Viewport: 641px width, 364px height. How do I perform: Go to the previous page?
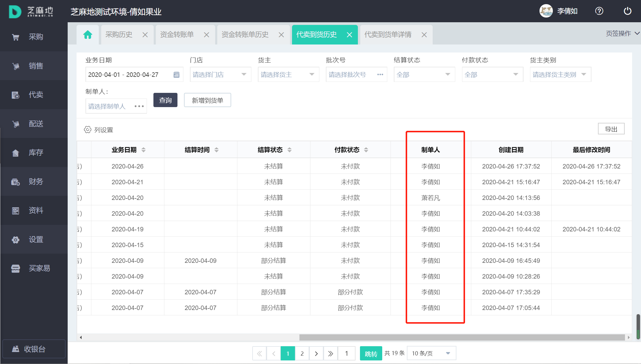(x=274, y=353)
